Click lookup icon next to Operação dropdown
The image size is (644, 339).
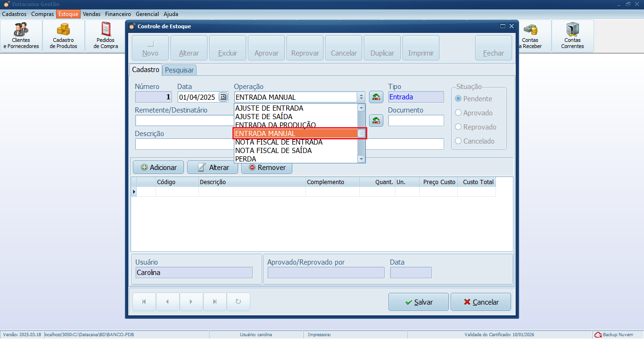point(376,97)
